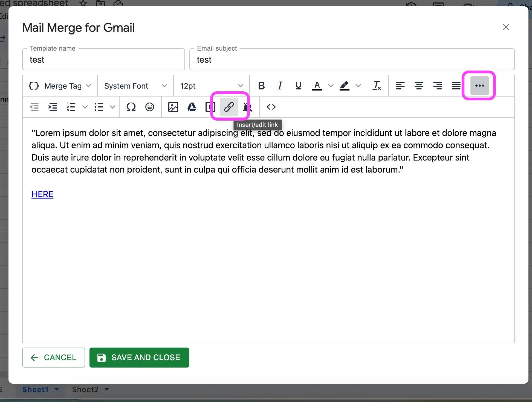Open the System Font dropdown

(x=135, y=86)
